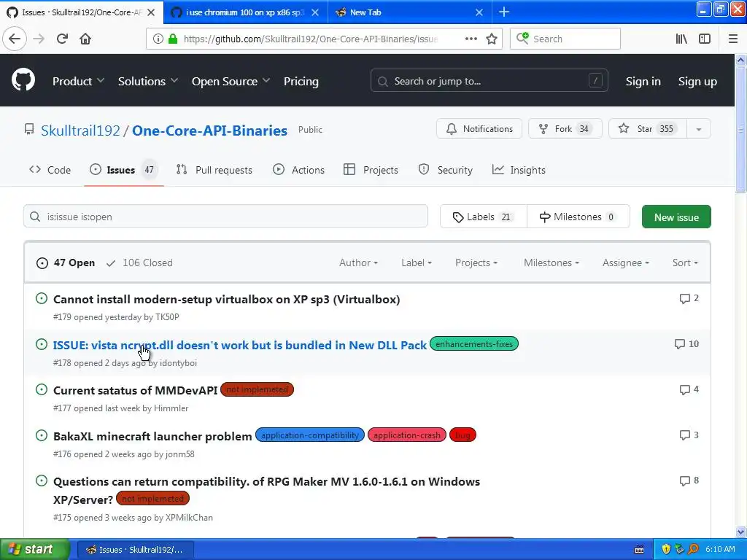The image size is (747, 560).
Task: Click comment count on RPG Maker issue
Action: [689, 481]
